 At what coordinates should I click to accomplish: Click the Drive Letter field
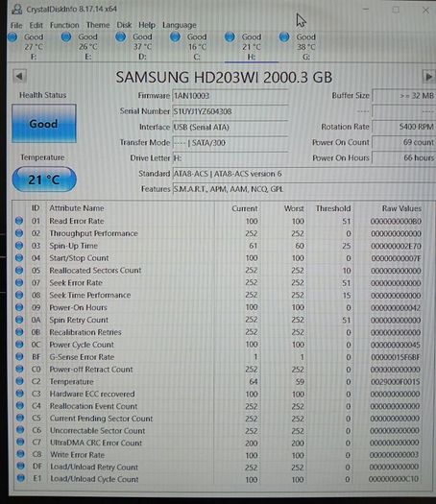tap(230, 158)
